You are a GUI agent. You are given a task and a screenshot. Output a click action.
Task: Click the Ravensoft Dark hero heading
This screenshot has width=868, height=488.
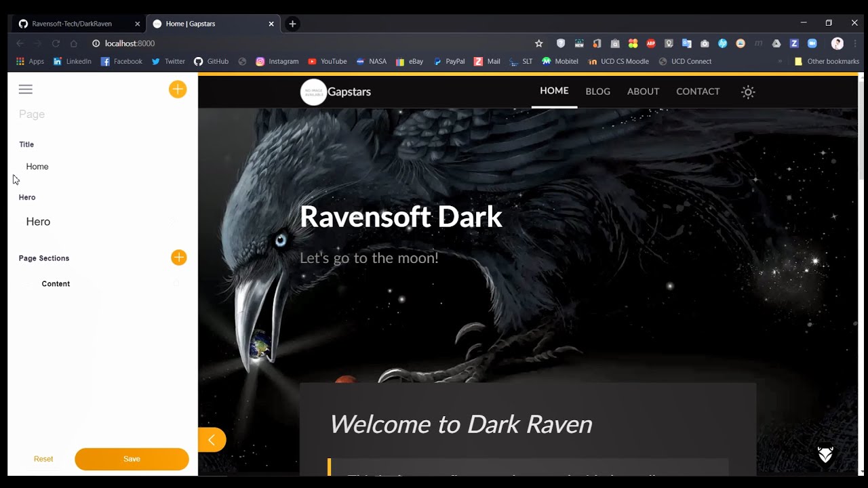click(401, 217)
